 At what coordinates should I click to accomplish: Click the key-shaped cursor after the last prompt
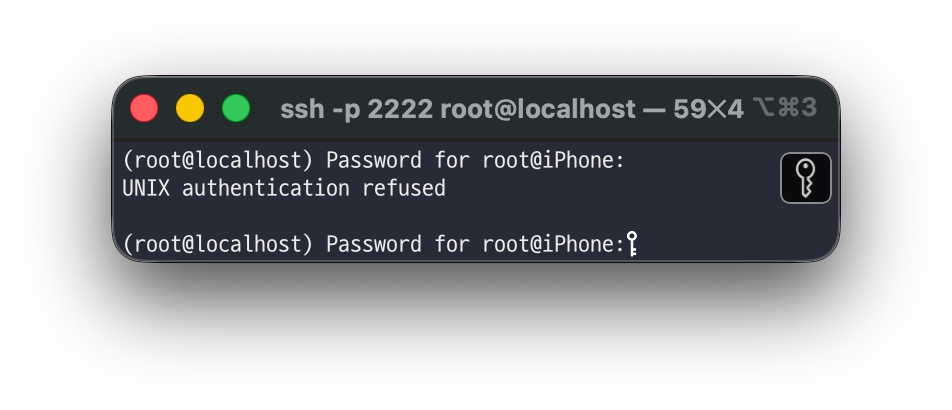click(631, 244)
